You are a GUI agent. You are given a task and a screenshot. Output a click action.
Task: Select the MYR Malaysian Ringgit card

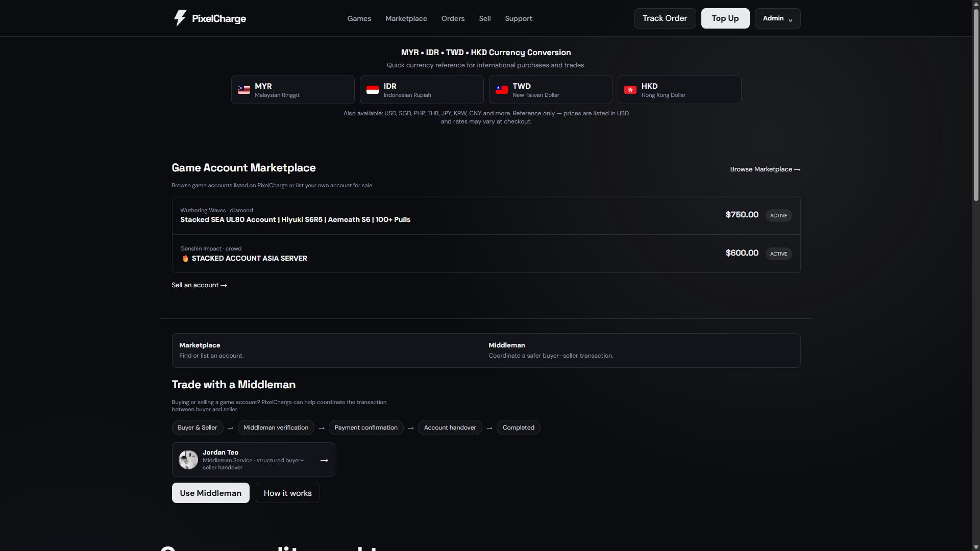click(x=293, y=90)
